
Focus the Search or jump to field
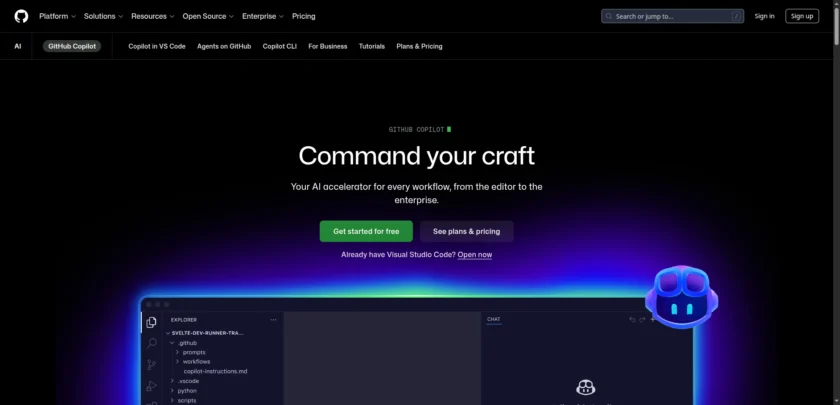[672, 16]
